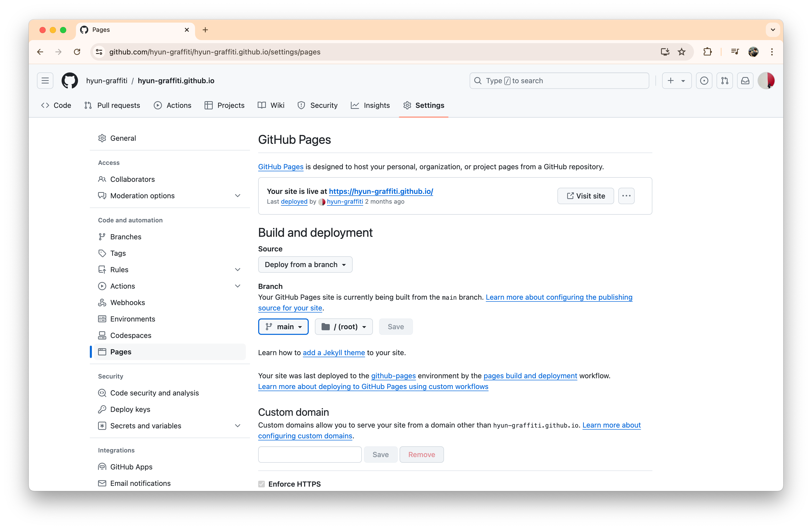812x529 pixels.
Task: Open the tab search chevron in title bar
Action: pos(772,30)
